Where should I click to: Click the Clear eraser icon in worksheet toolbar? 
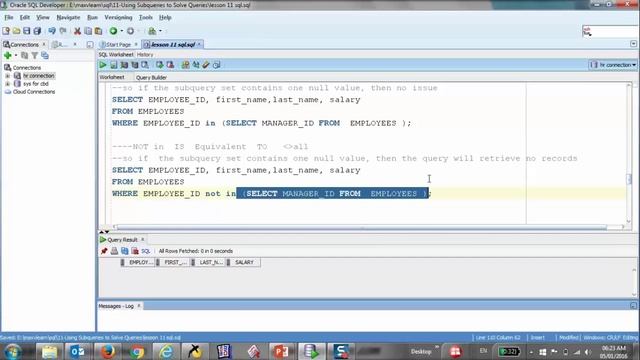click(206, 65)
